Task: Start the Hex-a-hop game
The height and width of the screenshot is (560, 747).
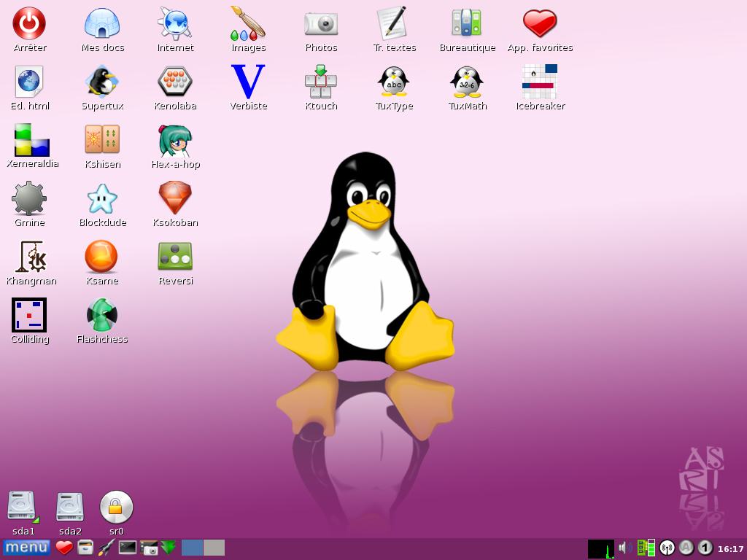Action: pos(175,141)
